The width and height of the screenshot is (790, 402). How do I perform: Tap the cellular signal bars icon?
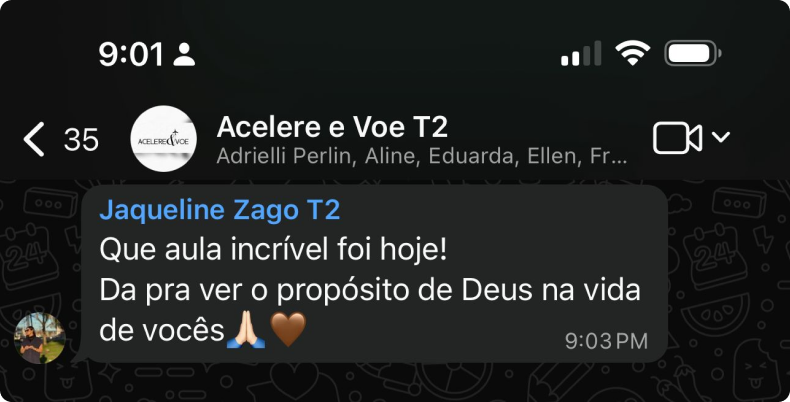point(581,53)
